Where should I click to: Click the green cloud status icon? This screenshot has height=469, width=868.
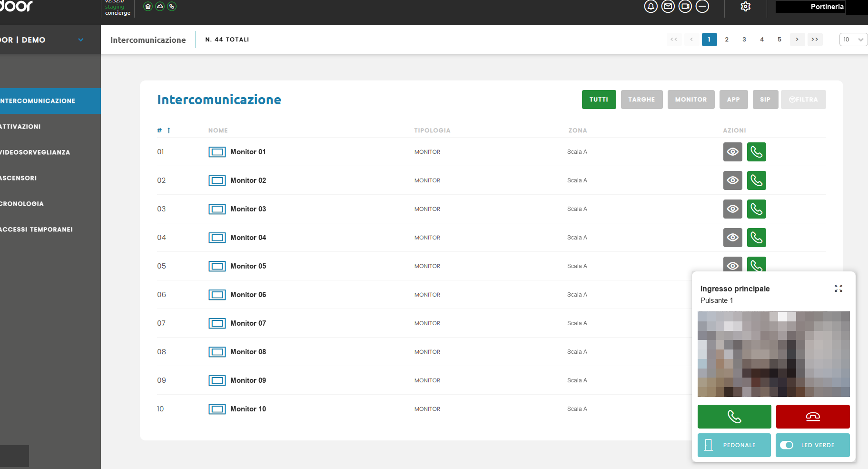(x=160, y=6)
